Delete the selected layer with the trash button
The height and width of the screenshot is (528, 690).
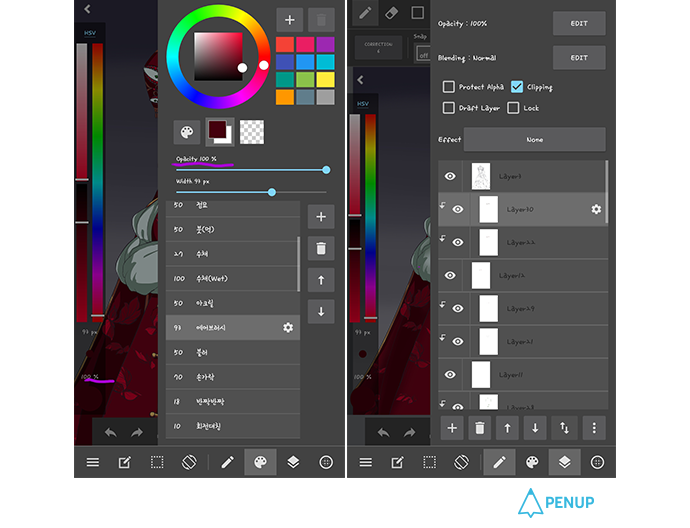point(480,428)
